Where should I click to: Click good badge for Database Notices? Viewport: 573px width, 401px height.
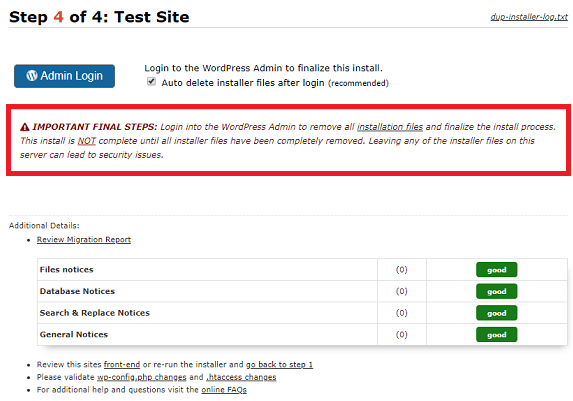pyautogui.click(x=496, y=291)
